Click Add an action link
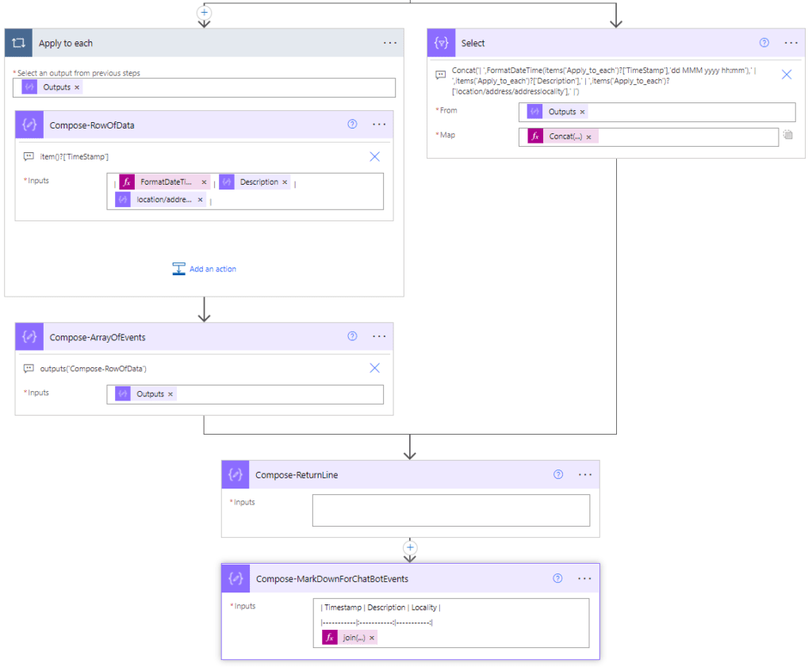 click(x=205, y=269)
